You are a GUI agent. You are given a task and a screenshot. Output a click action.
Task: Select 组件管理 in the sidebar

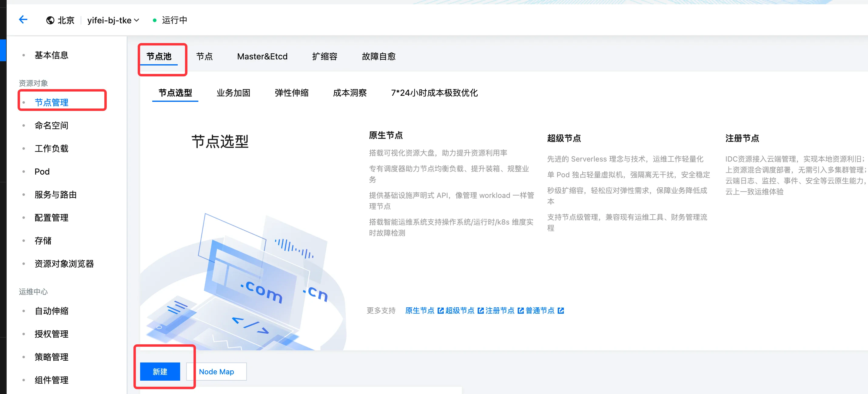(51, 380)
